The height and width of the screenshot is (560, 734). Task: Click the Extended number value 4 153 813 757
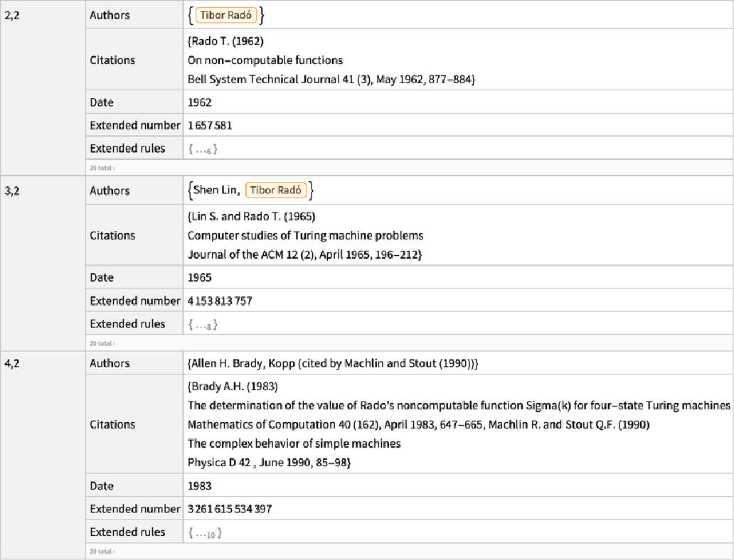tap(220, 301)
